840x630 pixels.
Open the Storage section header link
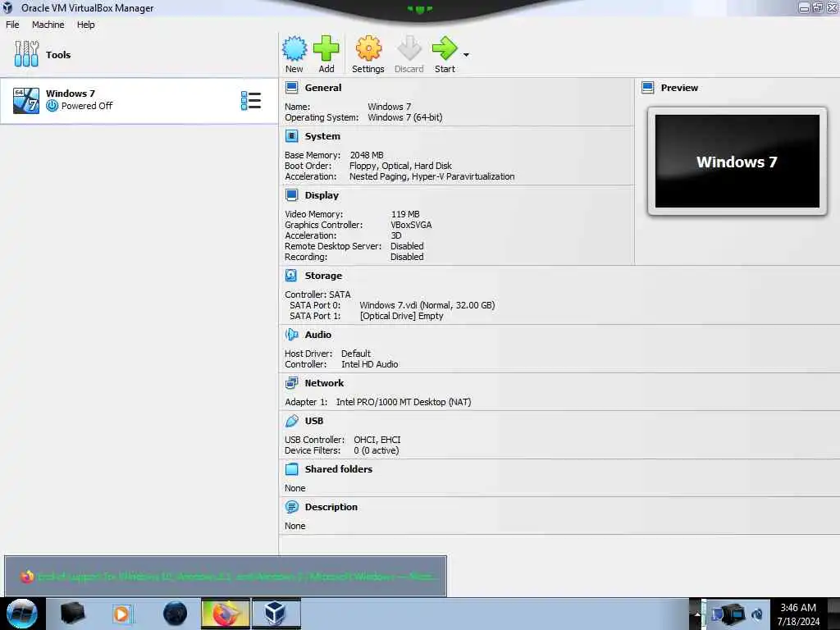coord(323,276)
